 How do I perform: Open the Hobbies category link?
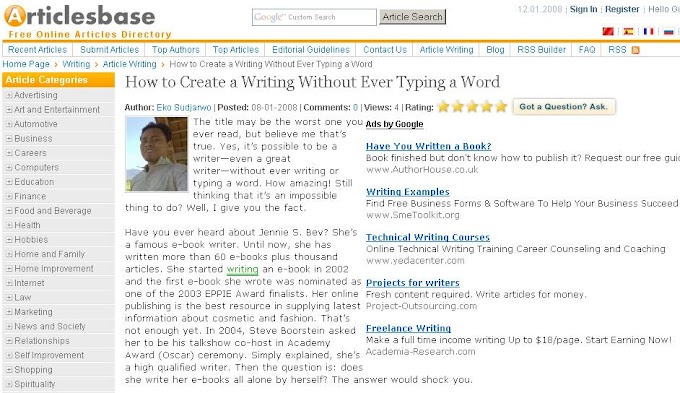tap(31, 239)
